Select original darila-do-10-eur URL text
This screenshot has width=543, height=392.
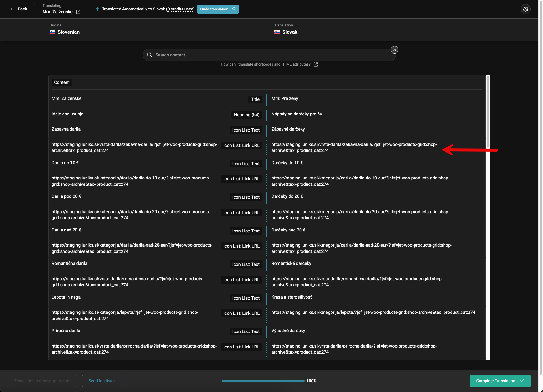pyautogui.click(x=131, y=181)
